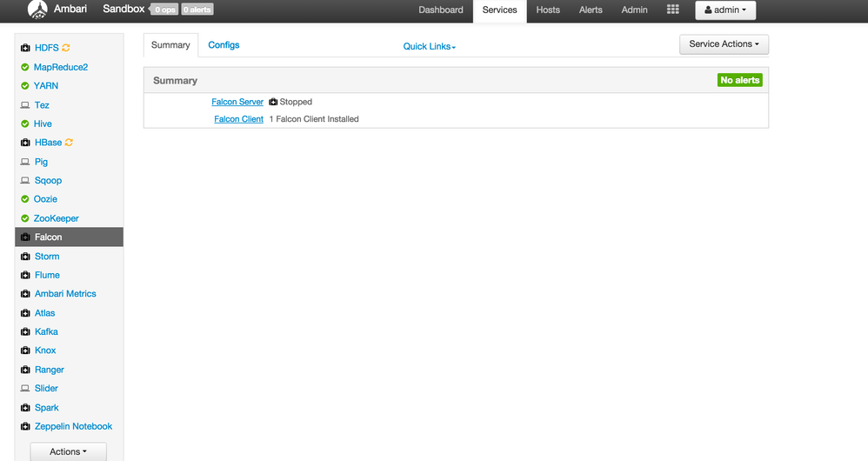Click the Slider client laptop icon
The width and height of the screenshot is (868, 461).
pos(25,389)
